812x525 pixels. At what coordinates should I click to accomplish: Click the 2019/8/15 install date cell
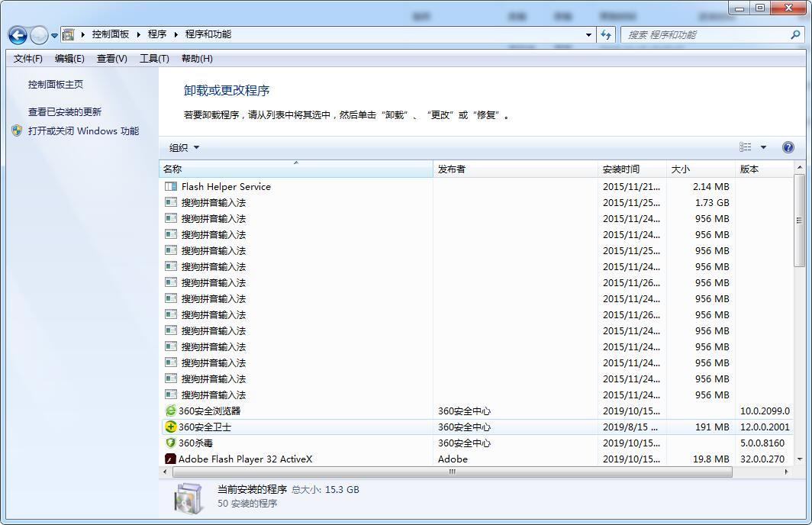click(x=630, y=427)
